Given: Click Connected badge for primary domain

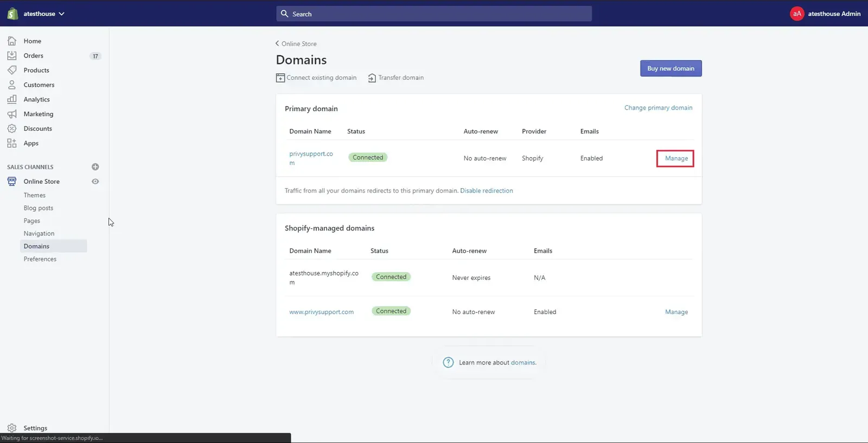Looking at the screenshot, I should coord(368,158).
